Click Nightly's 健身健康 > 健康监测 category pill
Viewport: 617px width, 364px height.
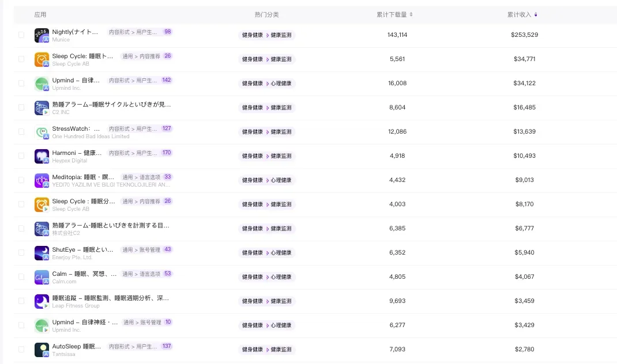click(267, 35)
